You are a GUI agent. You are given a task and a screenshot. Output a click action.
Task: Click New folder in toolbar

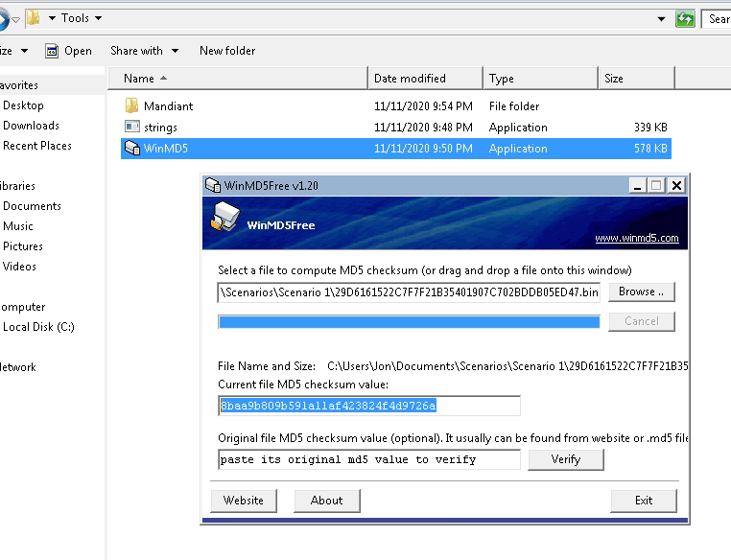(227, 51)
